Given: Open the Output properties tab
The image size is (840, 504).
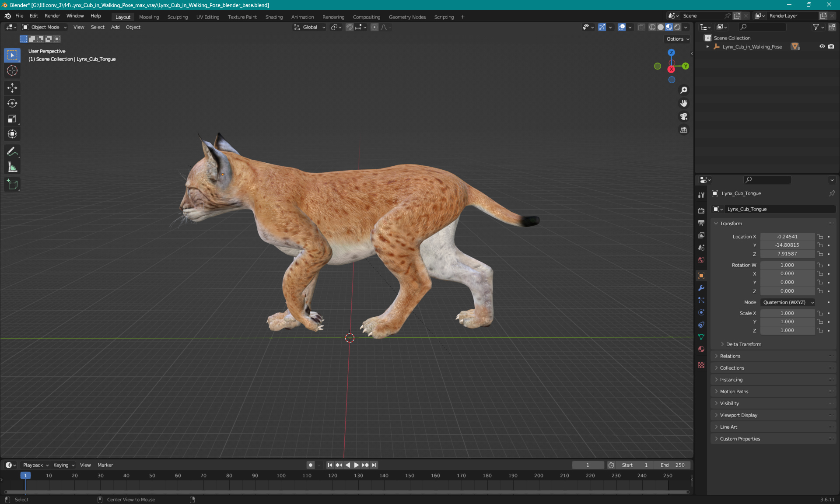Looking at the screenshot, I should pyautogui.click(x=701, y=223).
